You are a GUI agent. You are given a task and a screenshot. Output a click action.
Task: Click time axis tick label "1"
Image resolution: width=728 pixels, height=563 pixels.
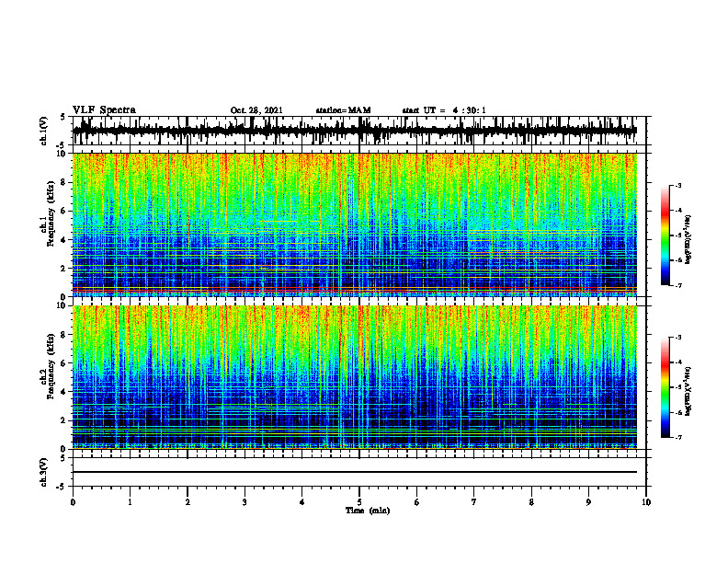coord(130,502)
